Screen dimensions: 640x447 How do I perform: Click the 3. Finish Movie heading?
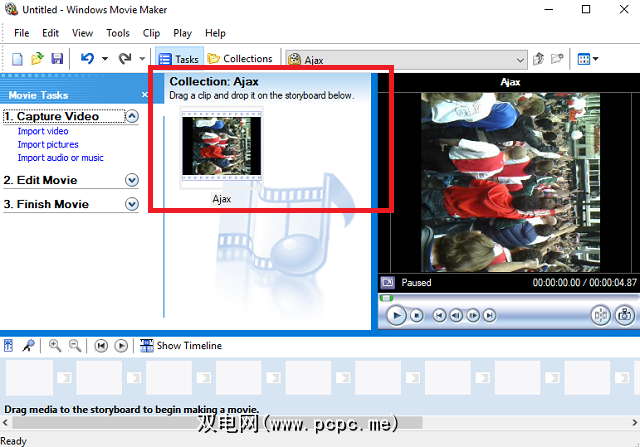tap(46, 204)
